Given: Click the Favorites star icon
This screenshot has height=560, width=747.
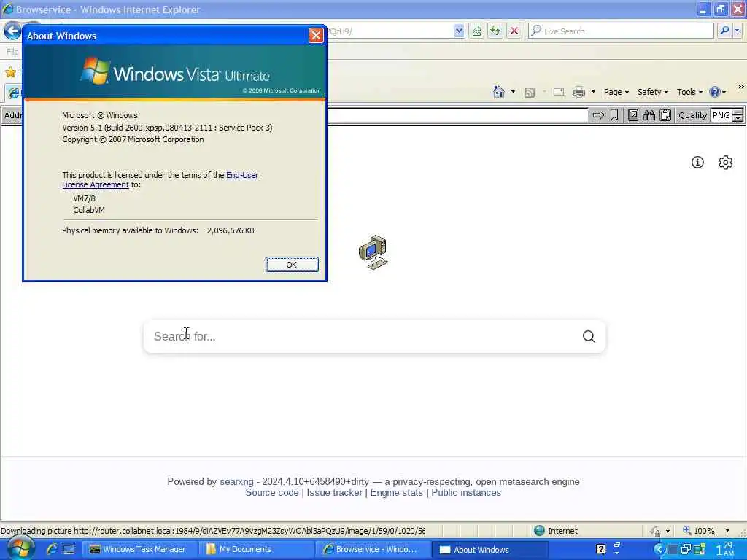Looking at the screenshot, I should [x=10, y=72].
